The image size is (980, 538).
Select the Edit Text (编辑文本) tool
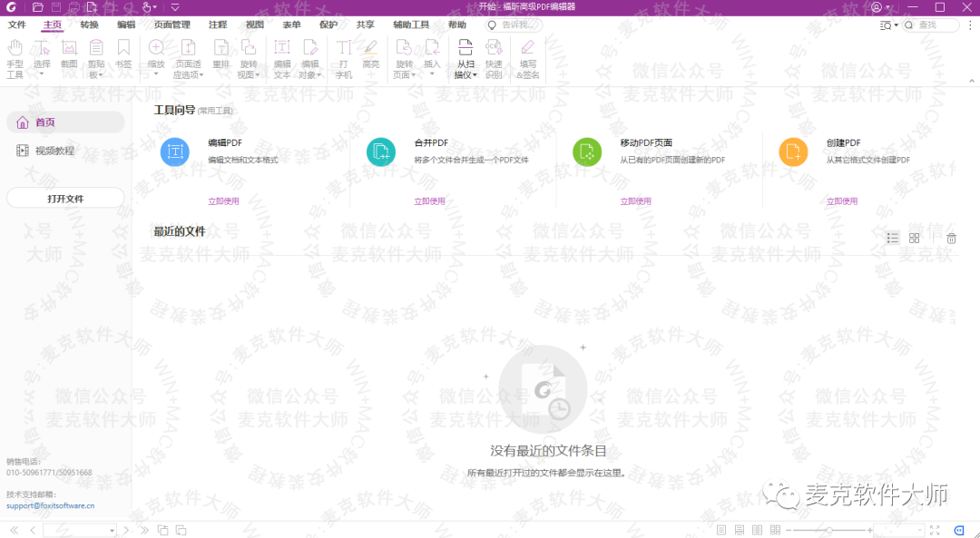[x=282, y=59]
